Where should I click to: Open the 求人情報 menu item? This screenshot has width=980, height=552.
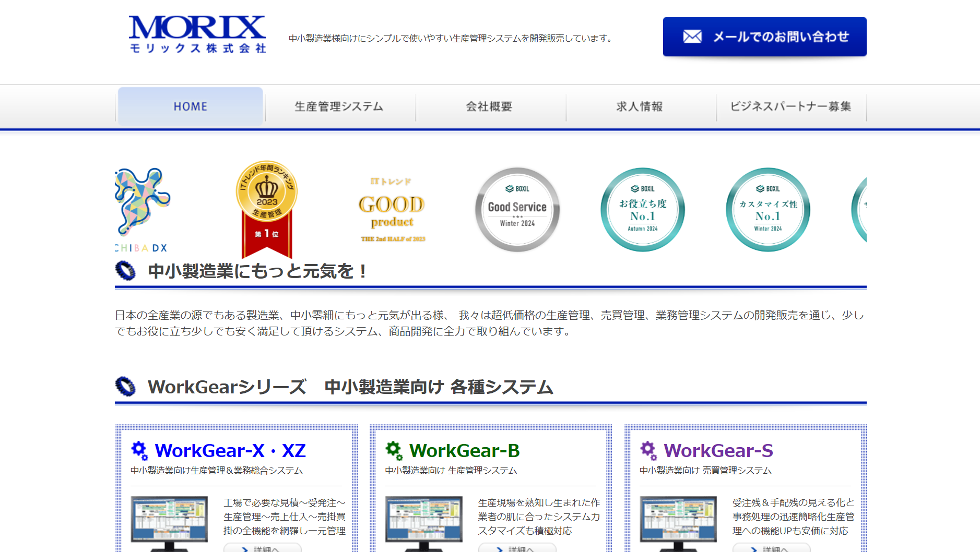[640, 106]
